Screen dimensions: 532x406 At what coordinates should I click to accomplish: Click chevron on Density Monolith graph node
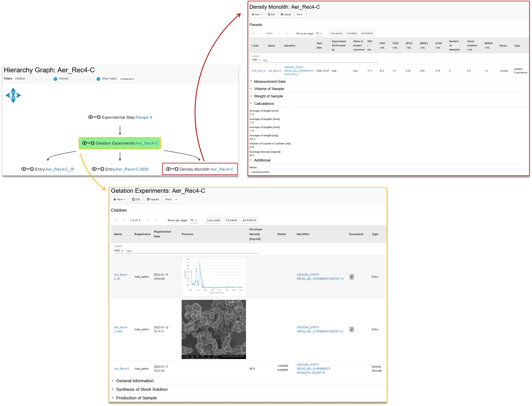[172, 169]
